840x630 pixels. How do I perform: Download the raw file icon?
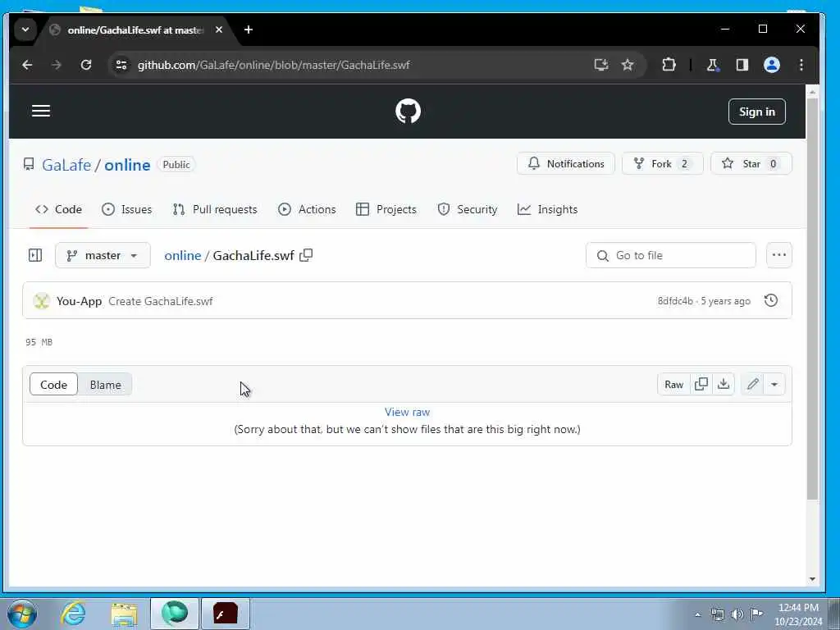coord(724,384)
